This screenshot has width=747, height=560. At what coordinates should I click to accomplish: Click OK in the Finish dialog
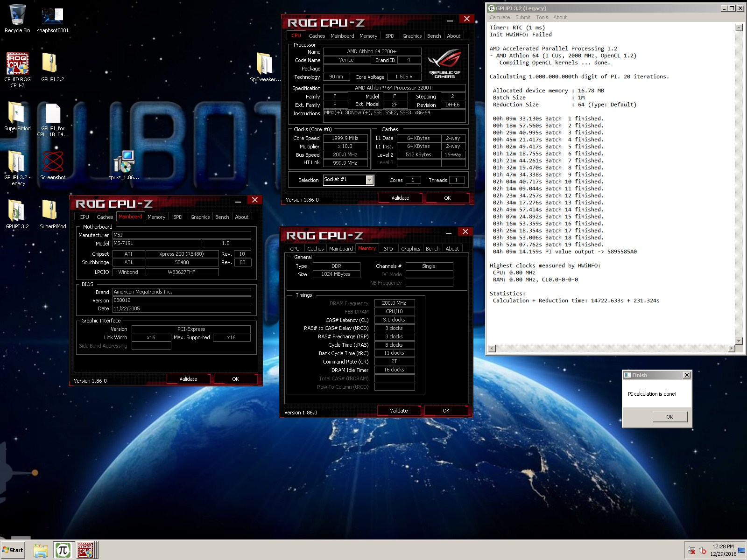[x=669, y=417]
